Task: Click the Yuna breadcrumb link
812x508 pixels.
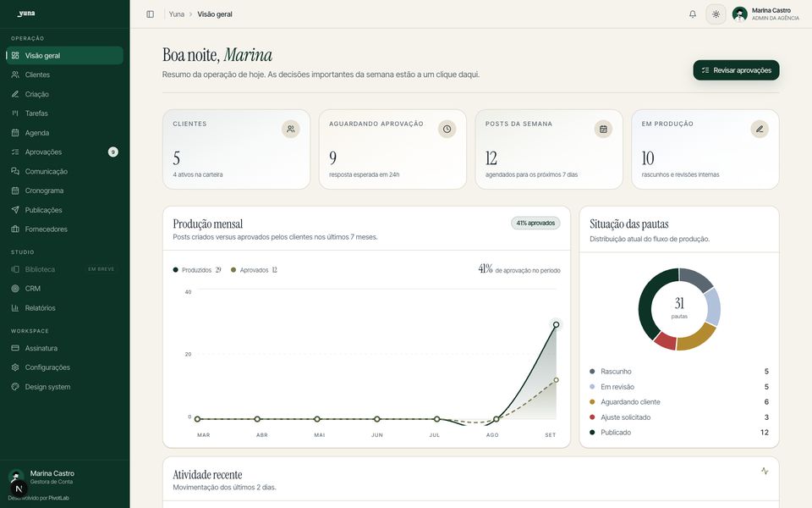Action: coord(177,14)
